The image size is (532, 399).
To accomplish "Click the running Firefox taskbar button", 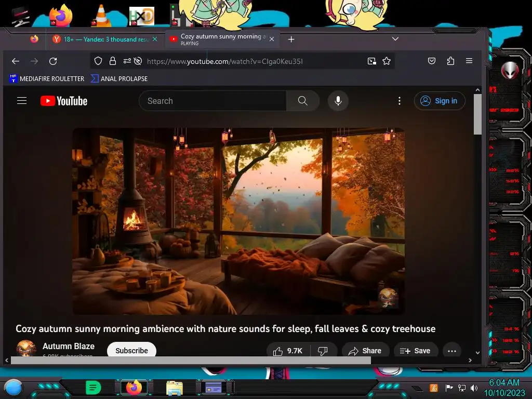I will pyautogui.click(x=134, y=388).
